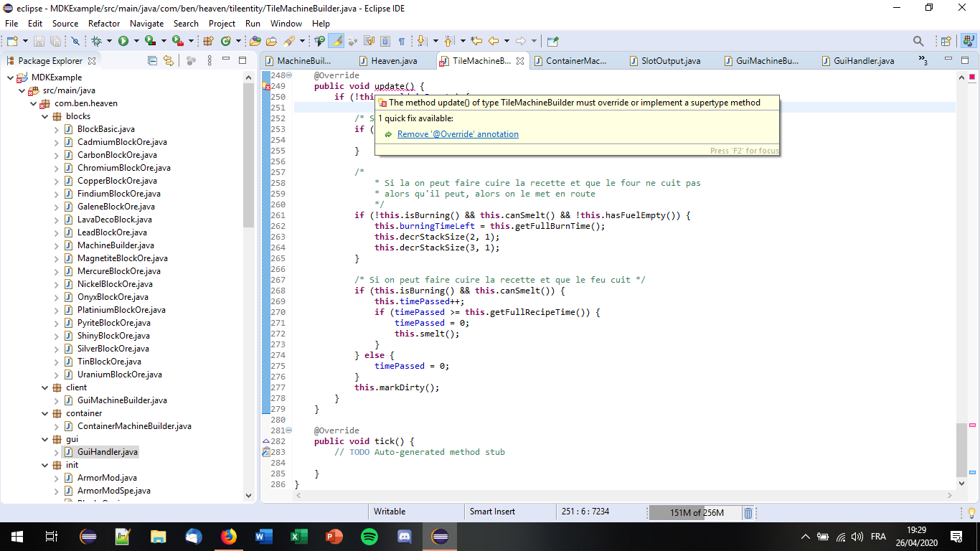Viewport: 980px width, 551px height.
Task: Expand the GuiHandler.java tree node
Action: (x=57, y=452)
